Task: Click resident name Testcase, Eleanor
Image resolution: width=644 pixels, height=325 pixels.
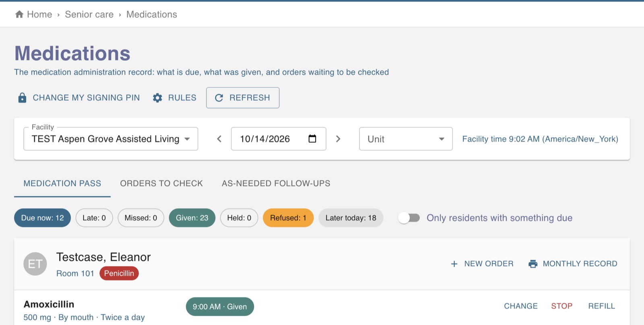Action: pos(103,257)
